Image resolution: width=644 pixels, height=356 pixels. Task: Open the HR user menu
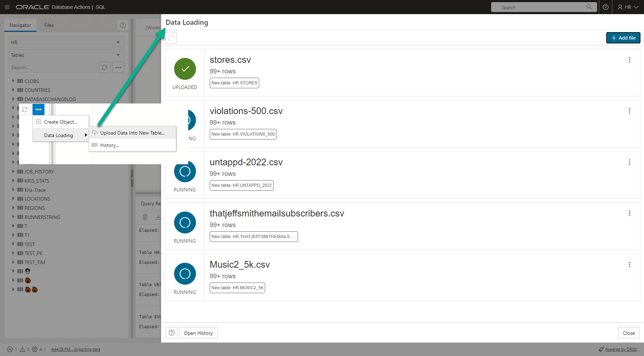tap(628, 7)
